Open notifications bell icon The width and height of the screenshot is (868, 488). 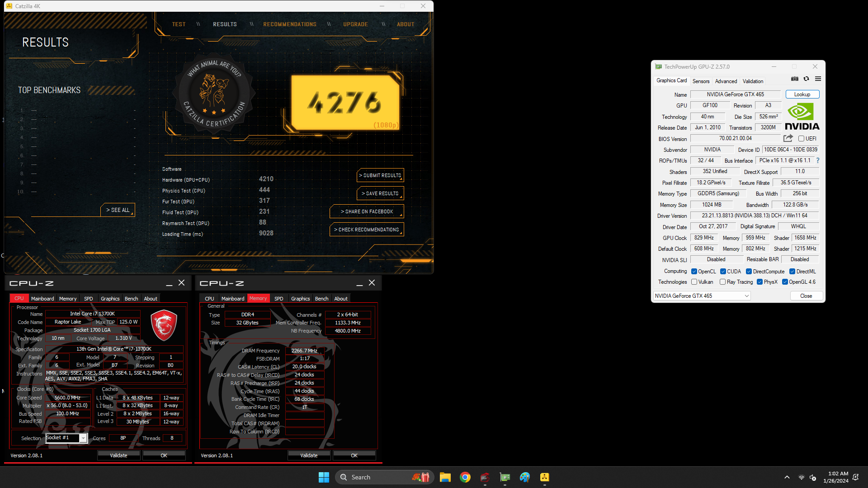click(x=855, y=477)
